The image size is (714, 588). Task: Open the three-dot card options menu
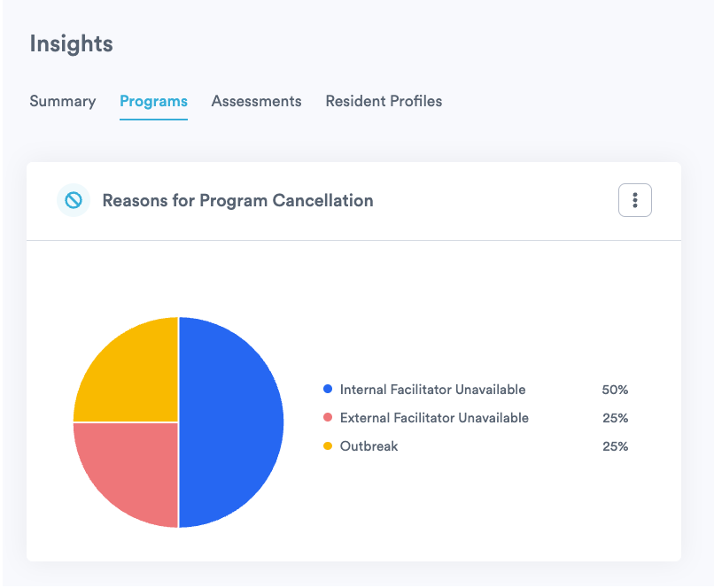click(634, 201)
